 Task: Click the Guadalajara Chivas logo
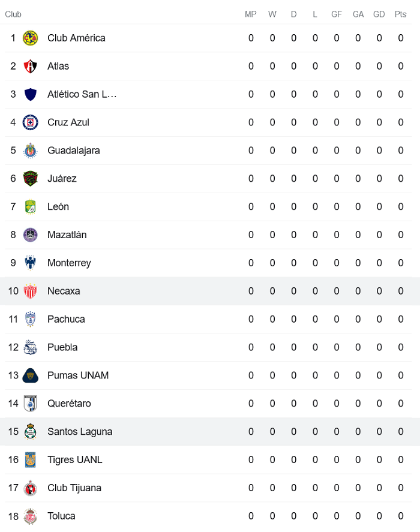30,151
